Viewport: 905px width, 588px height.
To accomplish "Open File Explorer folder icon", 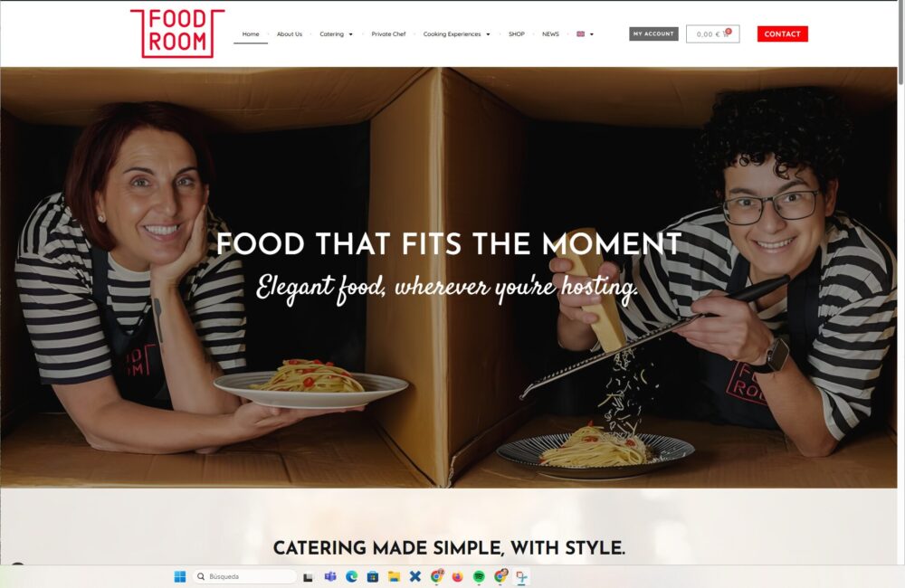I will pyautogui.click(x=394, y=576).
